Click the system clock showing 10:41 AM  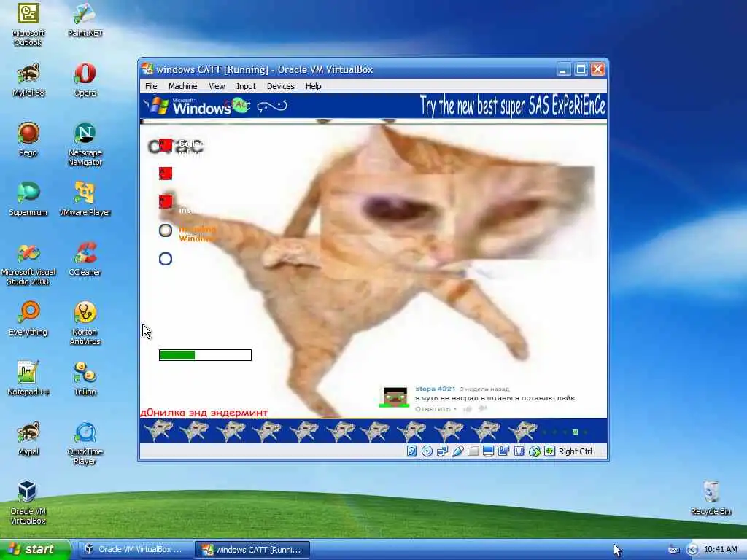pyautogui.click(x=720, y=550)
